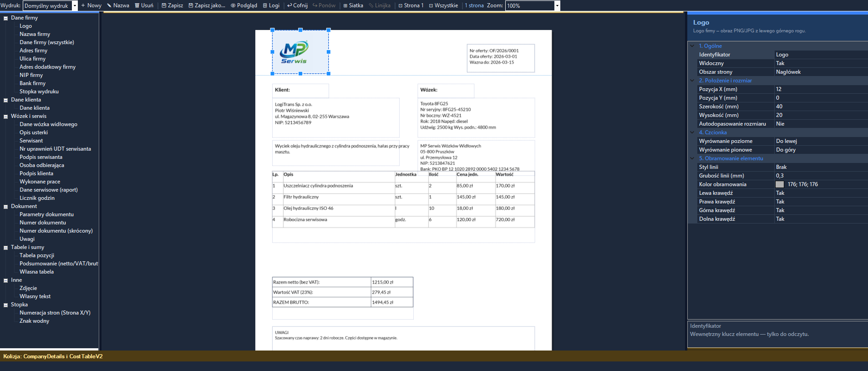The height and width of the screenshot is (371, 868).
Task: Select Dane firmy (wszystkie) tree item
Action: [x=46, y=42]
